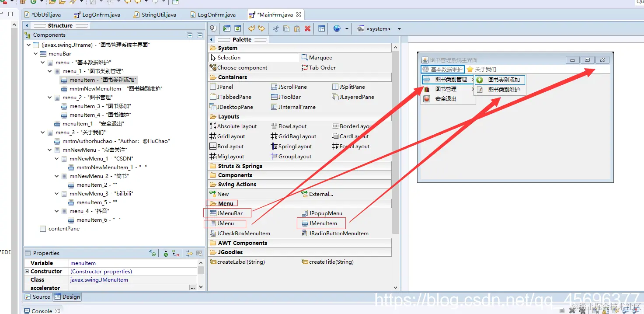Open the <system> look-and-feel dropdown
The image size is (644, 314).
click(x=399, y=29)
